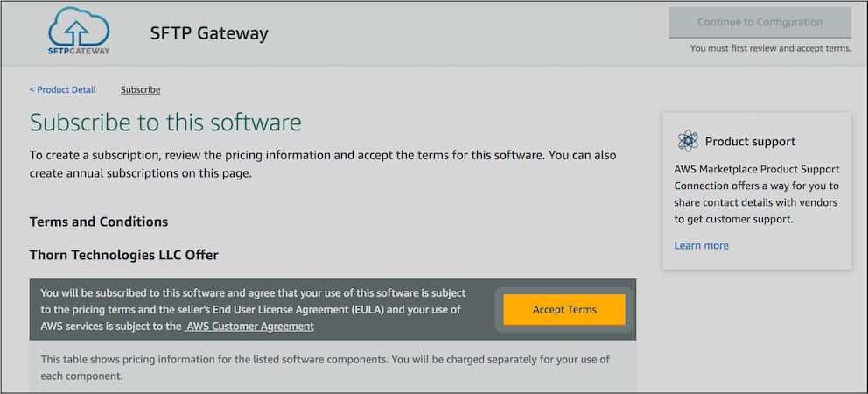This screenshot has width=868, height=394.
Task: Select the Subscribe breadcrumb tab
Action: 141,90
